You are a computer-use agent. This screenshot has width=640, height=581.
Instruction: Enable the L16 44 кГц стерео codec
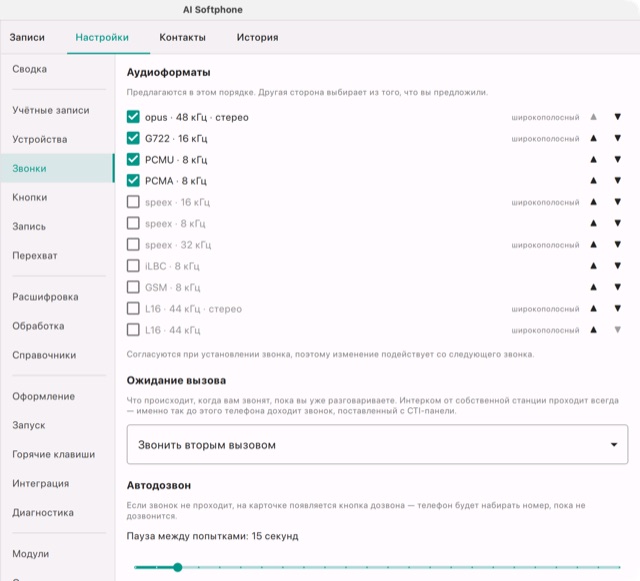(x=133, y=309)
